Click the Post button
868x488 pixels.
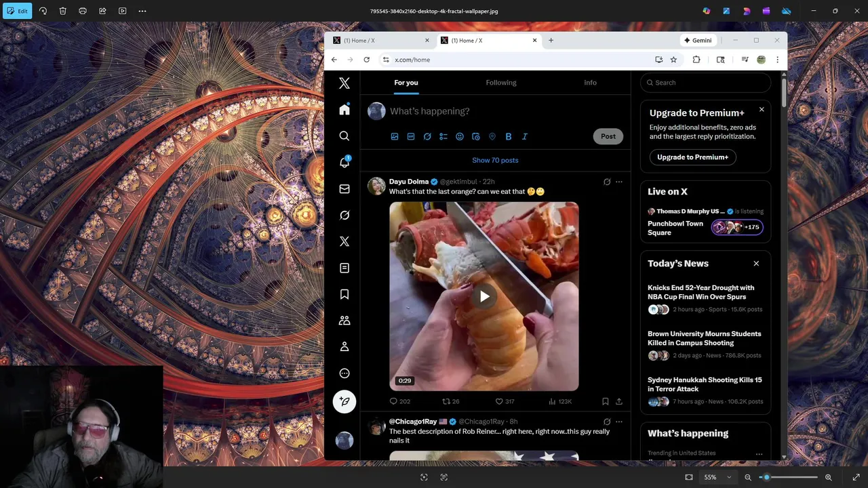click(x=608, y=136)
